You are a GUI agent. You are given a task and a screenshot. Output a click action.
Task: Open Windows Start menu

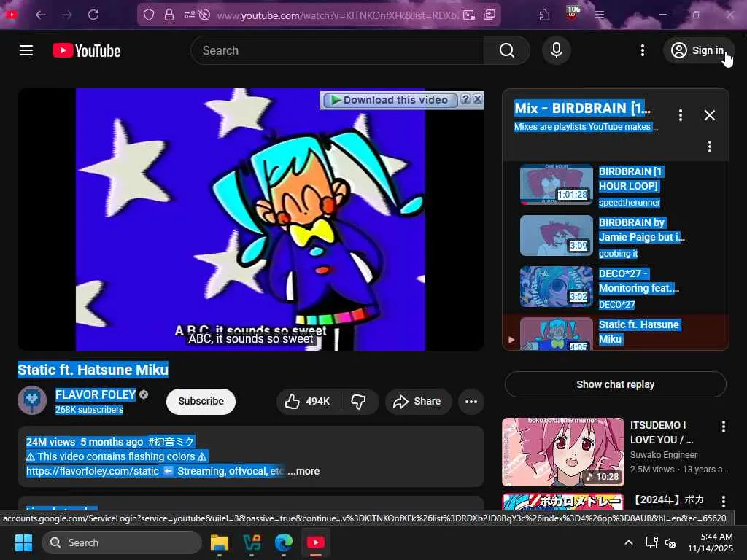[23, 542]
